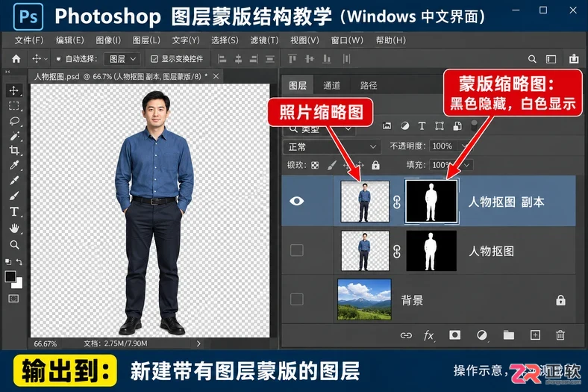Screen dimensions: 588x392
Task: Open the 填充 fill dropdown arrow
Action: (x=467, y=165)
